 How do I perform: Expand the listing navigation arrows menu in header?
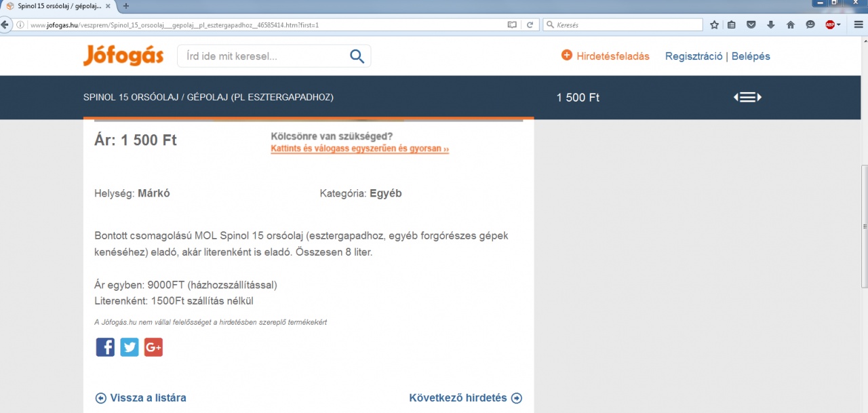point(747,97)
